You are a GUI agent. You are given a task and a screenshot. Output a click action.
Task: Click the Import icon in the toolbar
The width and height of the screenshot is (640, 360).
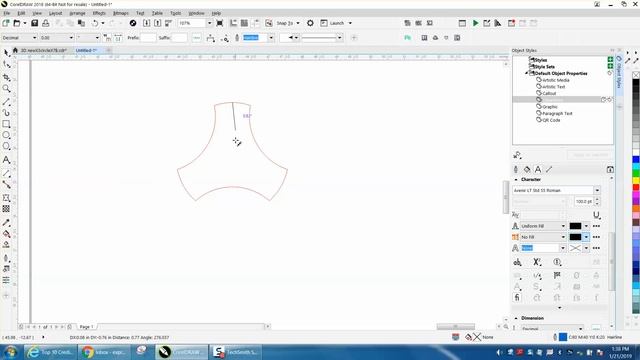[147, 23]
